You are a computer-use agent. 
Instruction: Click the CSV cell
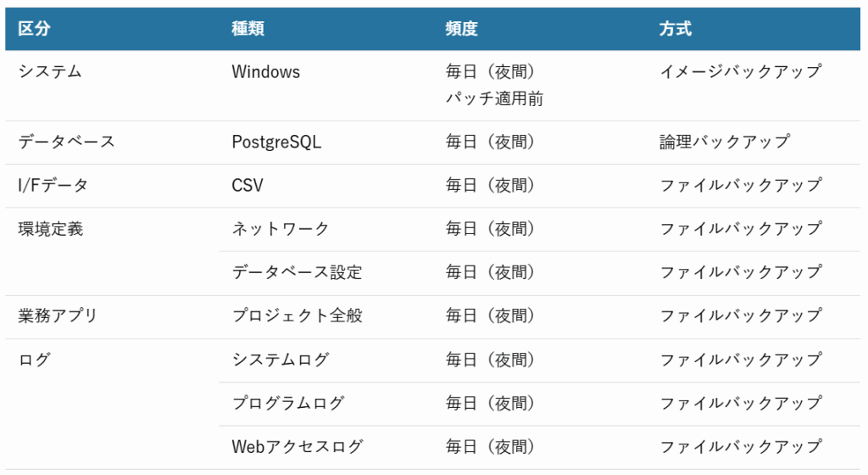pyautogui.click(x=247, y=185)
